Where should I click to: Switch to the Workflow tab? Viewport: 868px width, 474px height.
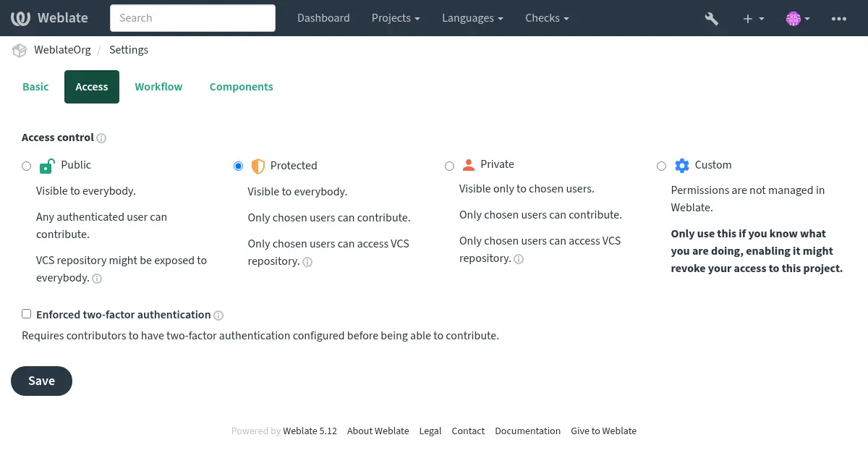[158, 87]
